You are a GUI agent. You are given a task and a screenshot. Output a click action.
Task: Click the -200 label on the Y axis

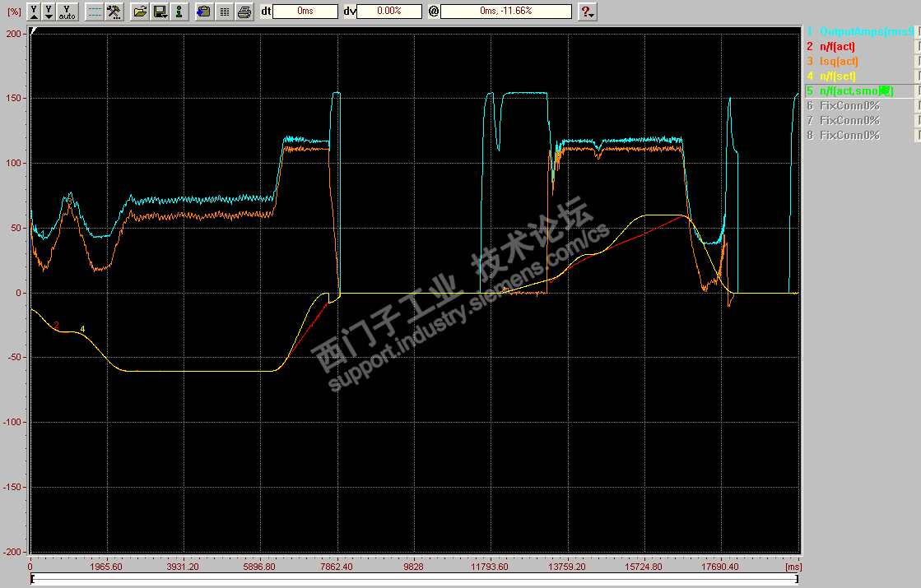pos(12,552)
